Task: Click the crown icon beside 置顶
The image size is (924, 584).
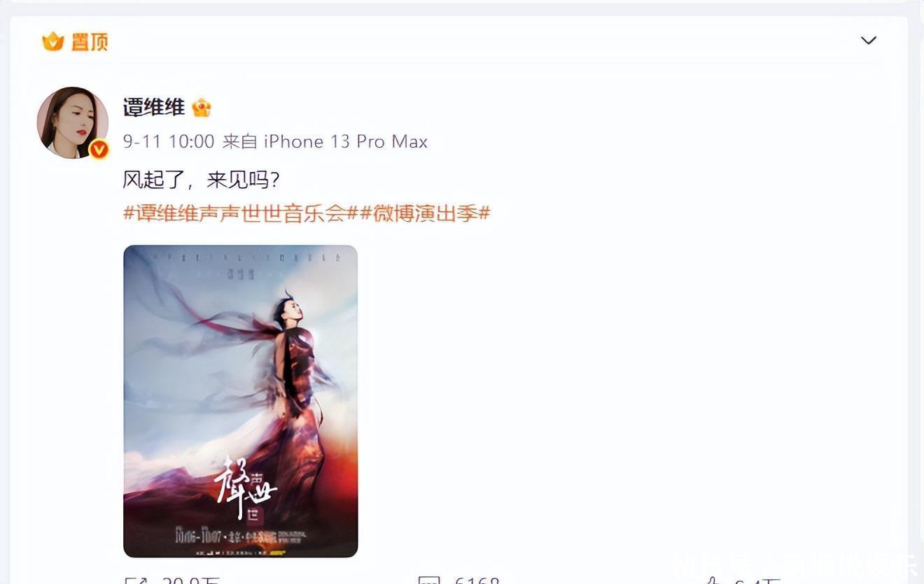Action: click(53, 42)
